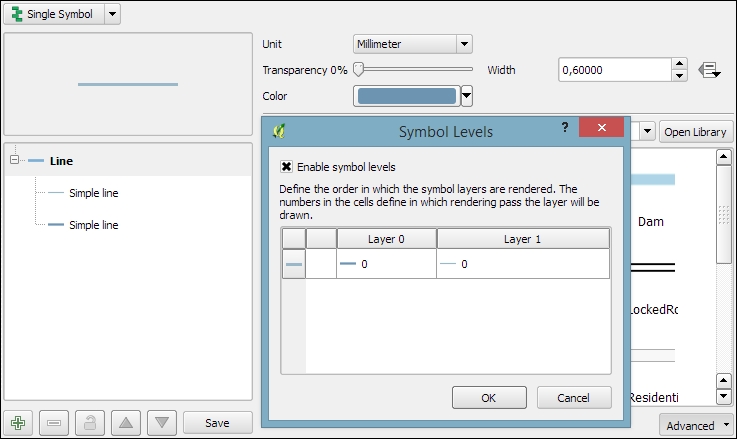Click the symbol library scrollbar up arrow
737x439 pixels.
(724, 157)
